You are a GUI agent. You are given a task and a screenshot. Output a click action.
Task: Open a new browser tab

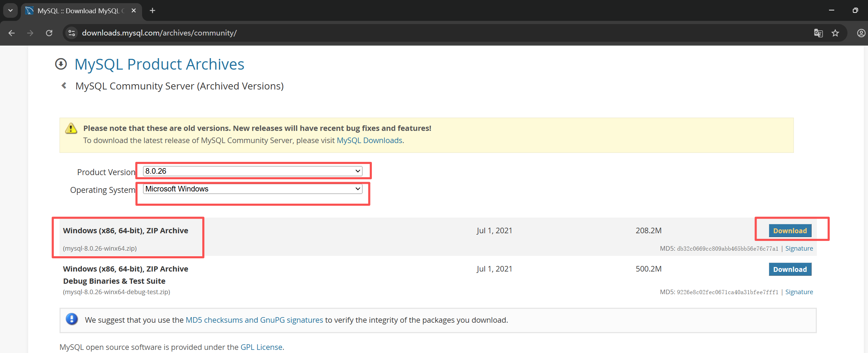pos(153,10)
